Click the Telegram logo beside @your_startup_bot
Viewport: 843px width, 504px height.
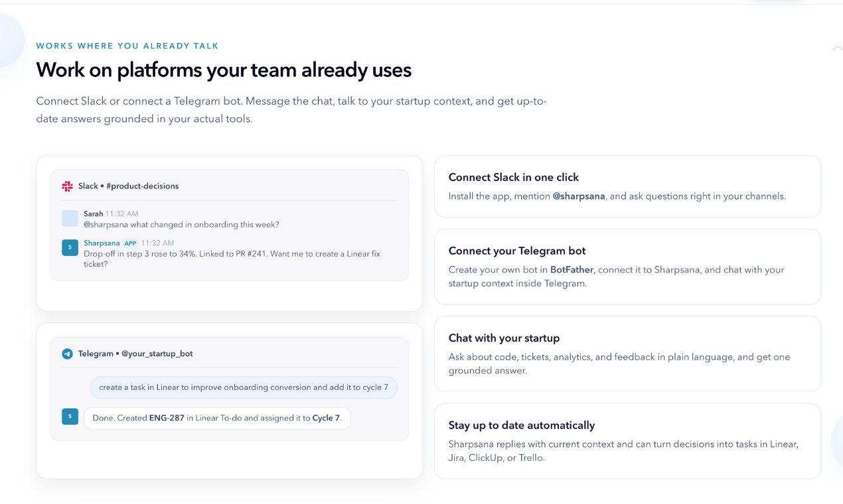(x=67, y=354)
